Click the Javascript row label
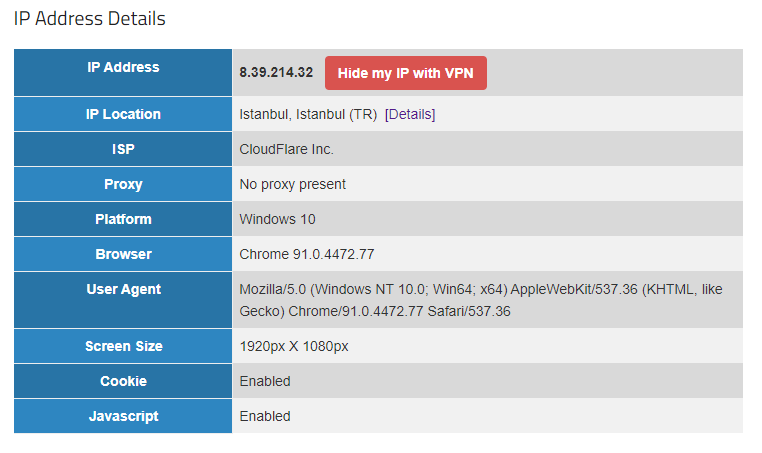The image size is (762, 453). tap(123, 416)
